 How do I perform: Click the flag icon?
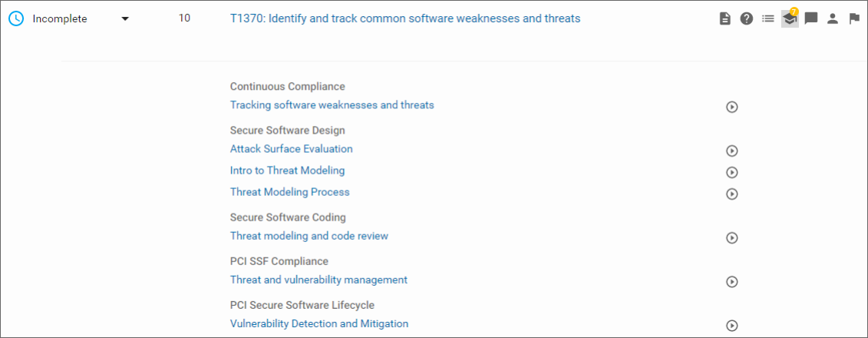[x=853, y=19]
